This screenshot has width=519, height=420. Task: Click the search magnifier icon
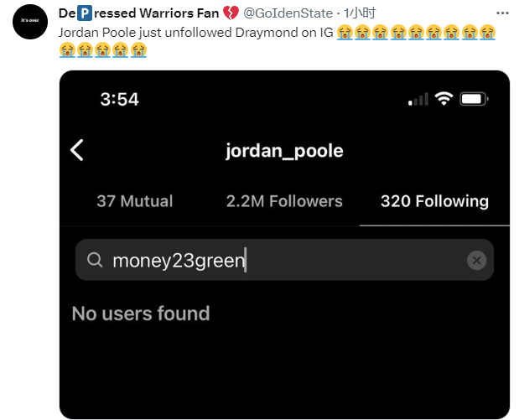coord(96,261)
